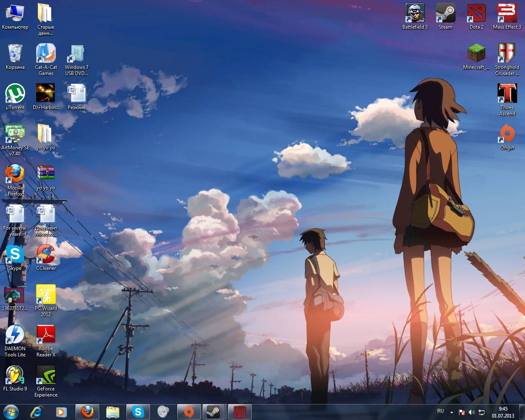Select the Adobe Reader X shortcut
Screen dimensions: 525x420
[46, 341]
